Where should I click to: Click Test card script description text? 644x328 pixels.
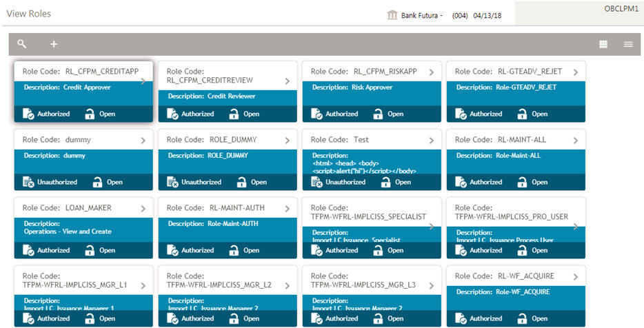click(364, 167)
